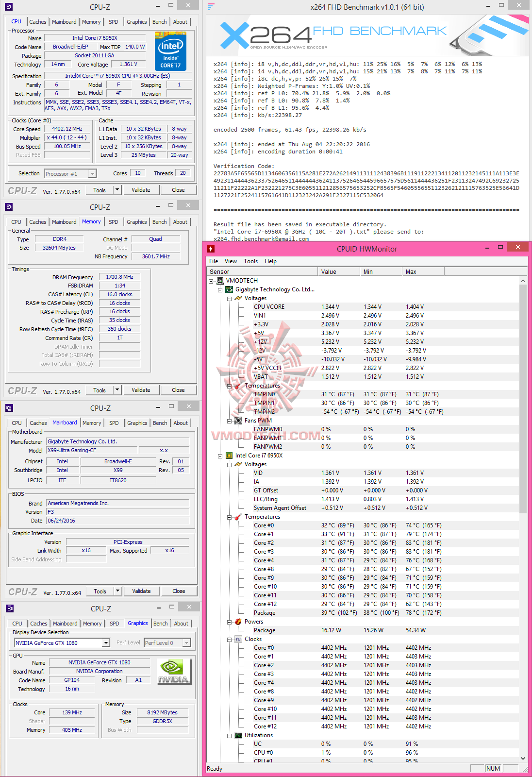Image resolution: width=532 pixels, height=777 pixels.
Task: Click HWMonitor scrollbar down arrow
Action: tap(523, 759)
